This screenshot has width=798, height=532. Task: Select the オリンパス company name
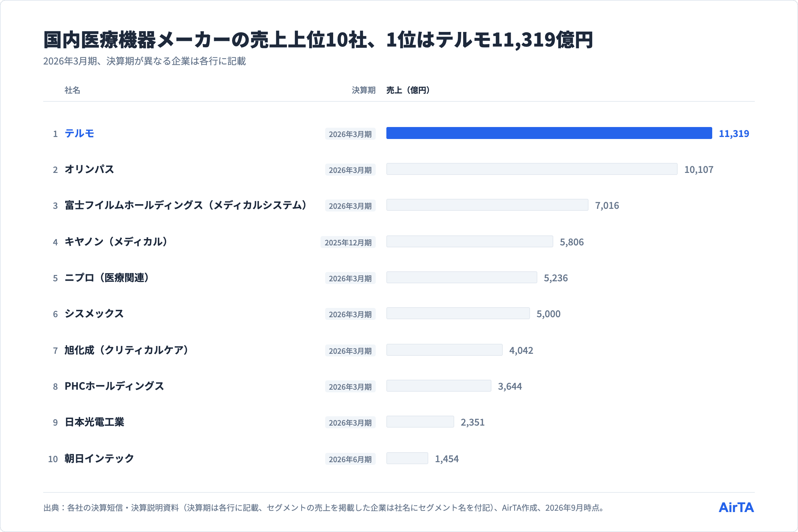pyautogui.click(x=89, y=169)
